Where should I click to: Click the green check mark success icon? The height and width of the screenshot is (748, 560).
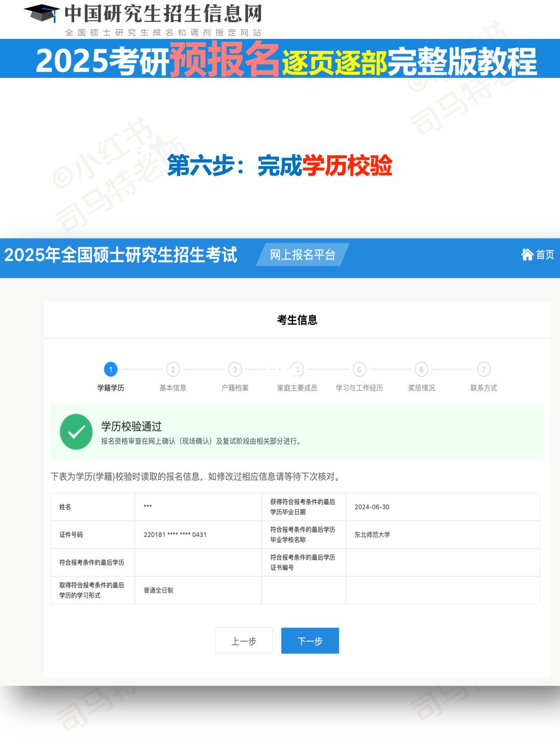coord(76,432)
